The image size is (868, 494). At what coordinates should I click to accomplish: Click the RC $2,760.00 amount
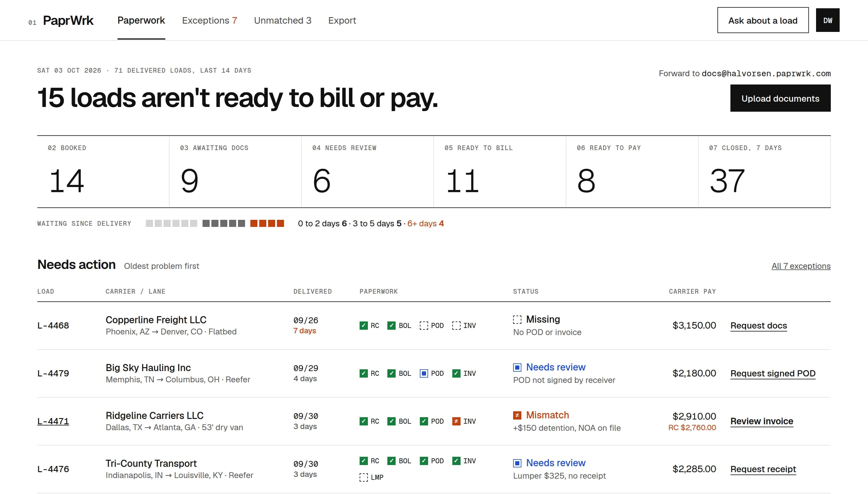692,428
